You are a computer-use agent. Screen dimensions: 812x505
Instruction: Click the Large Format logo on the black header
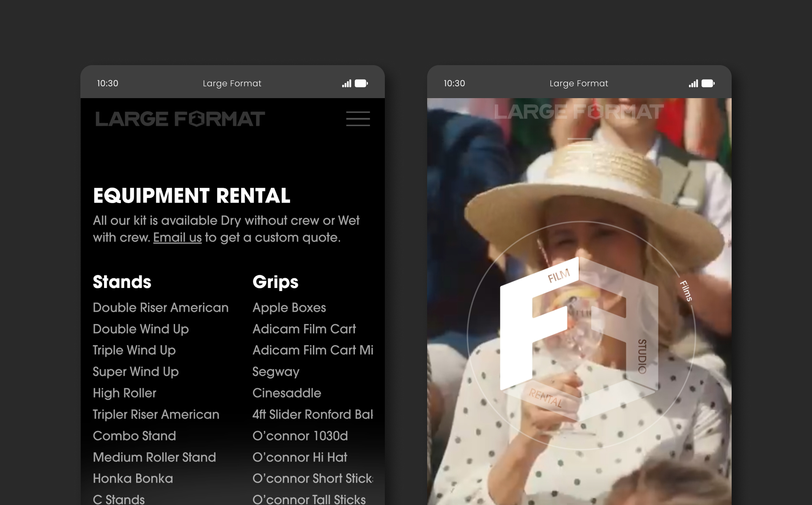[180, 119]
